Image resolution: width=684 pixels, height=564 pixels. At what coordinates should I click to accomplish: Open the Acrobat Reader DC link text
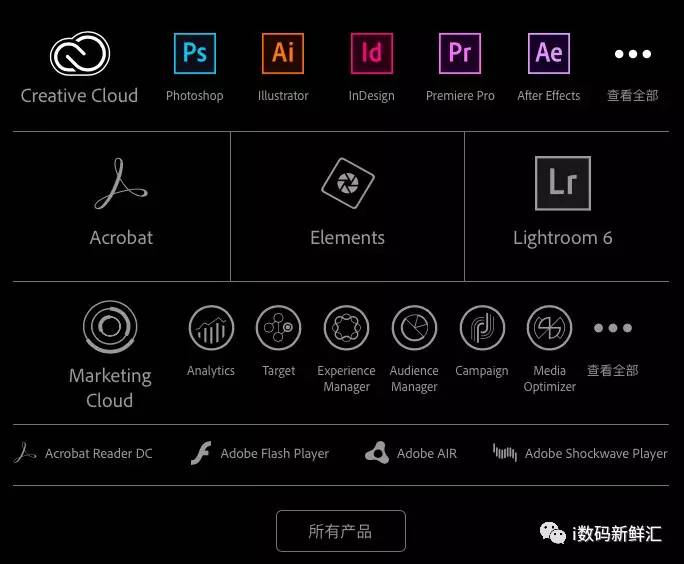tap(99, 453)
